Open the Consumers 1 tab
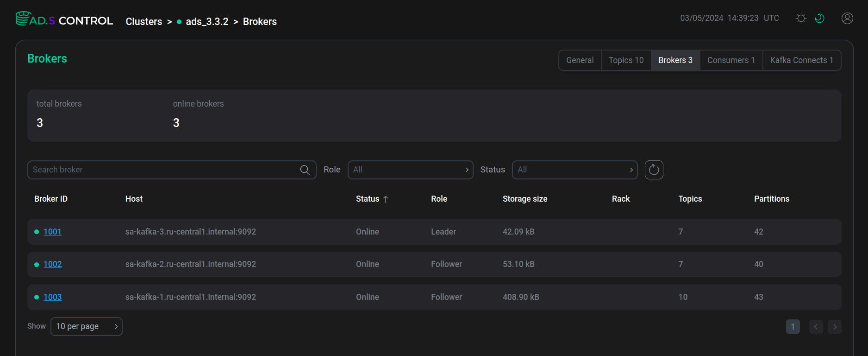Image resolution: width=868 pixels, height=356 pixels. 731,60
